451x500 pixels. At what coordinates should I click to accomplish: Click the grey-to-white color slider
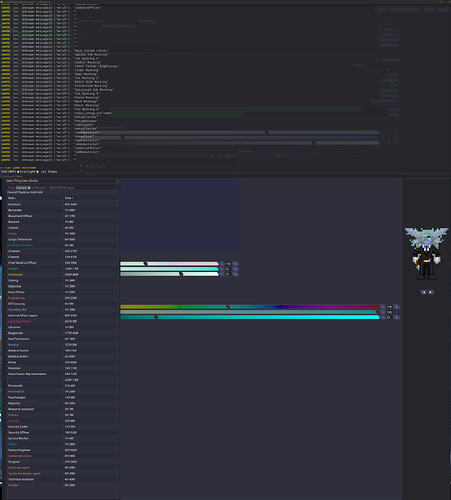(x=169, y=274)
